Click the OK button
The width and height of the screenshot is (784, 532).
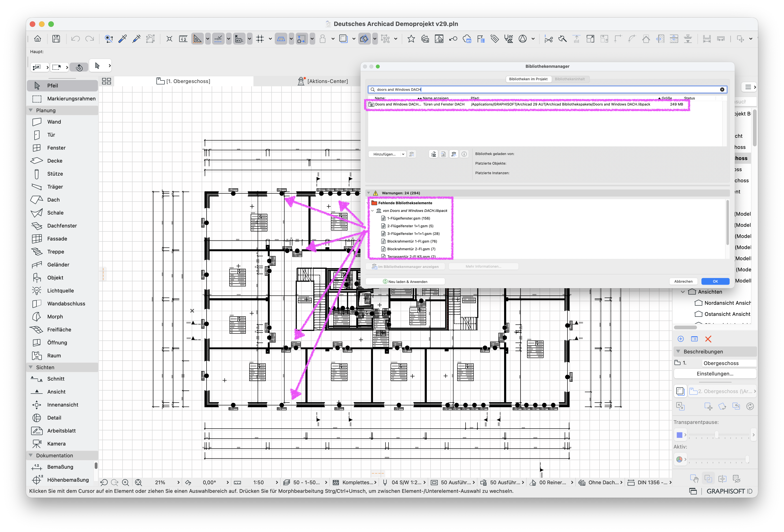(x=715, y=281)
